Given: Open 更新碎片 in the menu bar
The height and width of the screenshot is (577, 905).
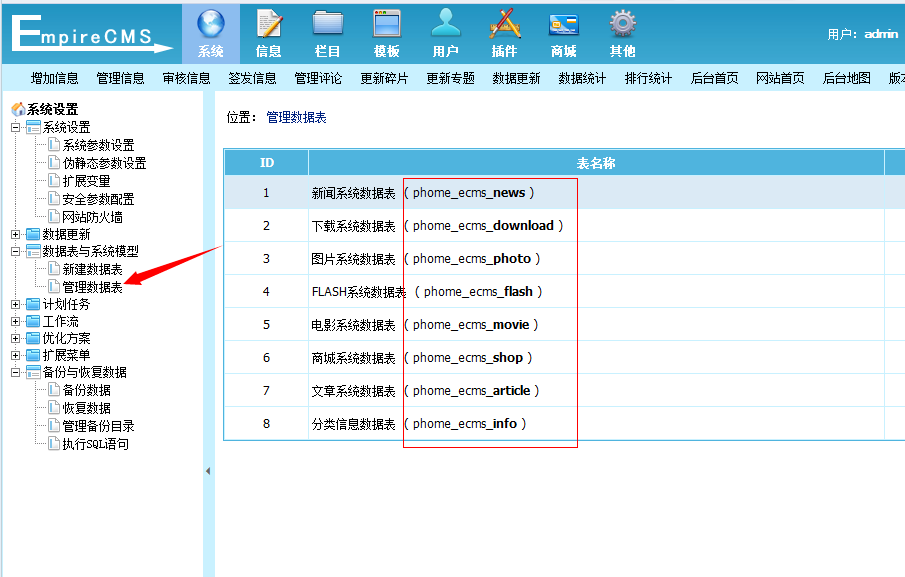Looking at the screenshot, I should [x=384, y=78].
